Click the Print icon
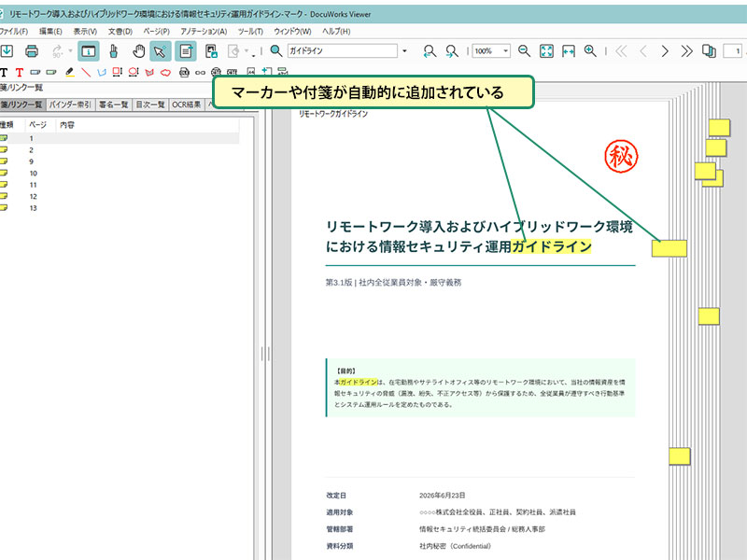Image resolution: width=747 pixels, height=560 pixels. click(32, 51)
